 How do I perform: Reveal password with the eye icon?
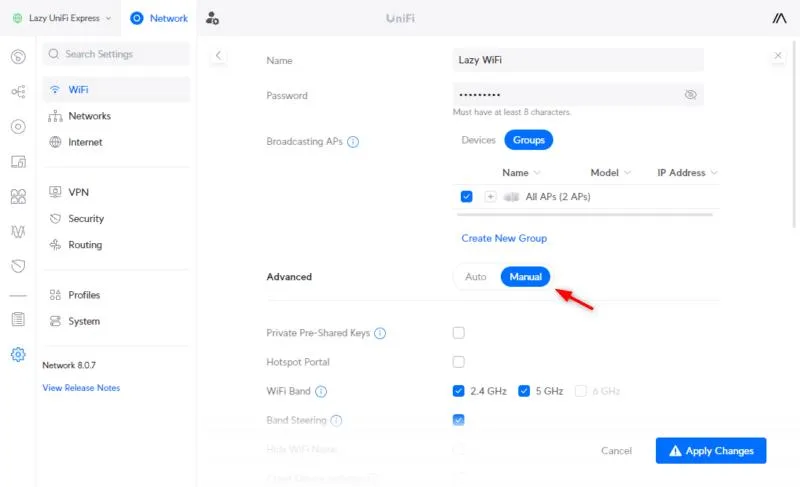690,95
